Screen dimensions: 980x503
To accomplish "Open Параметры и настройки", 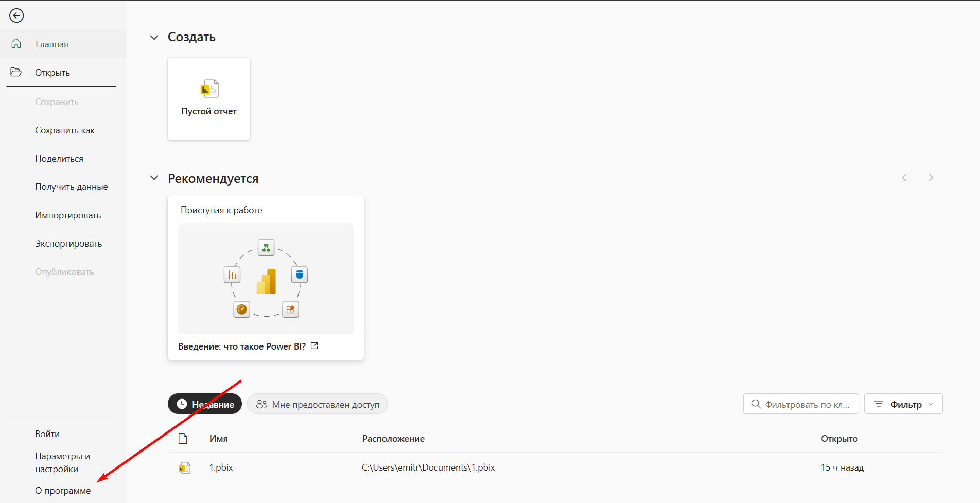I will pyautogui.click(x=62, y=462).
